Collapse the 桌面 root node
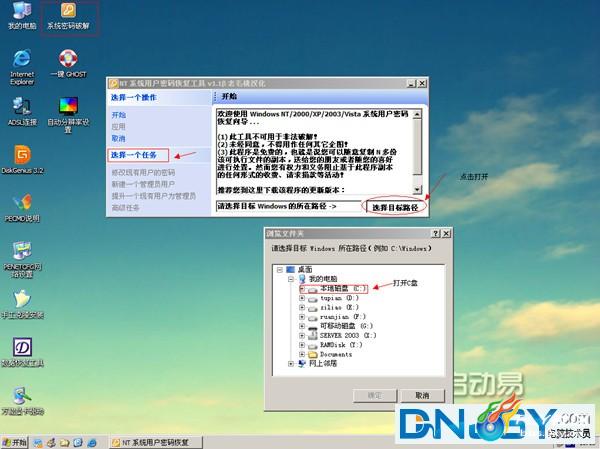The height and width of the screenshot is (449, 600). click(280, 270)
